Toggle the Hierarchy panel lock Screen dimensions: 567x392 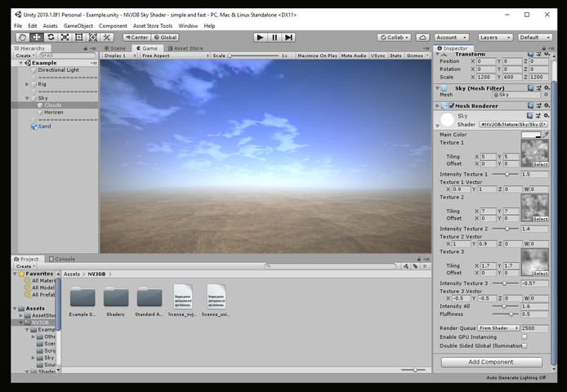86,48
